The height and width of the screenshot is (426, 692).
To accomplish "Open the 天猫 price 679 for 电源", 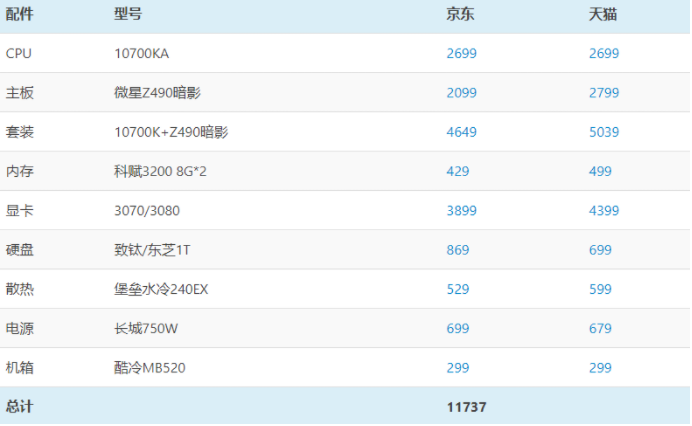I will coord(600,328).
